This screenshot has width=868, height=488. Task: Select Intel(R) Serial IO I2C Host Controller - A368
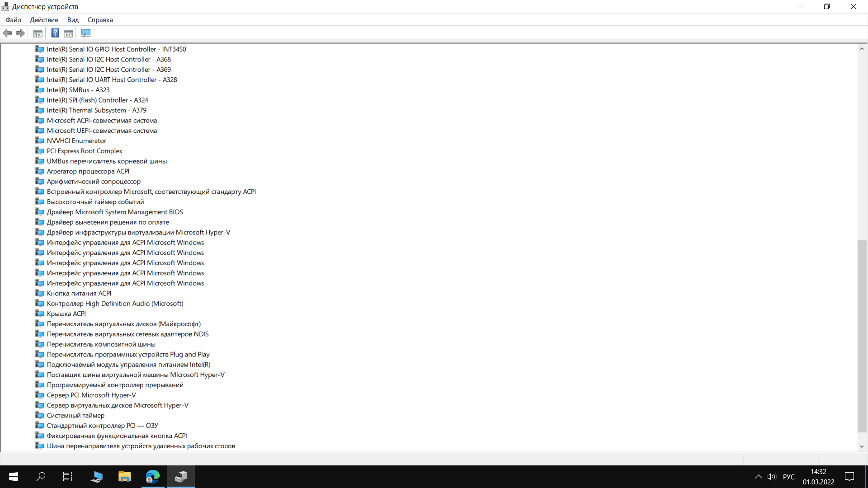(108, 59)
